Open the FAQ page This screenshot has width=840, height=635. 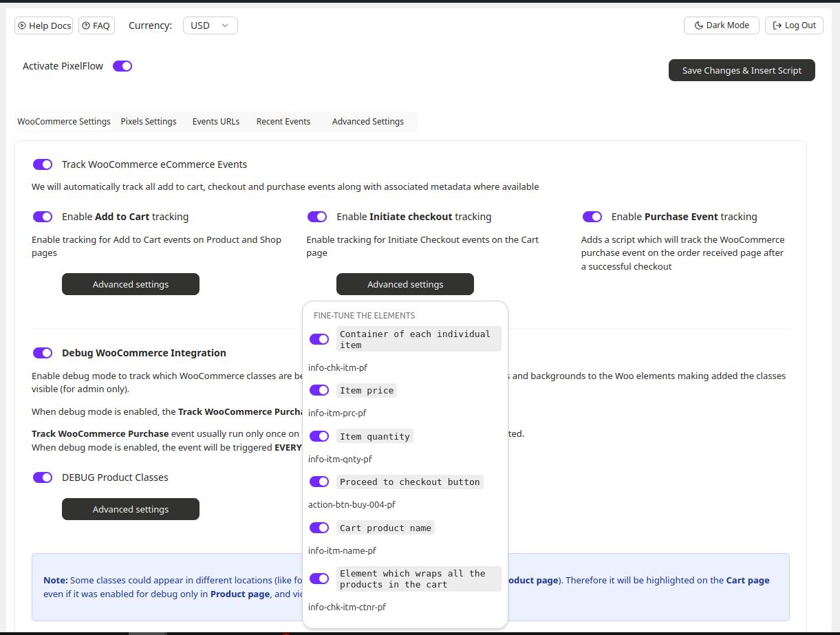tap(96, 25)
